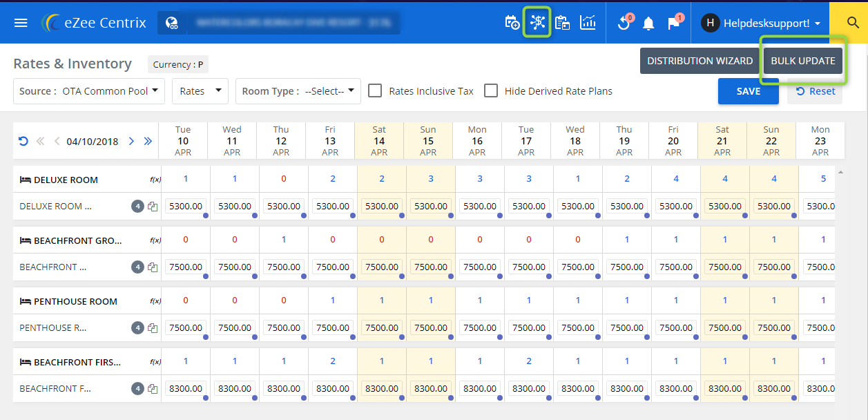Click BEACHFRONT GRO... inventory 1 on Thu 12
868x420 pixels.
pyautogui.click(x=284, y=240)
